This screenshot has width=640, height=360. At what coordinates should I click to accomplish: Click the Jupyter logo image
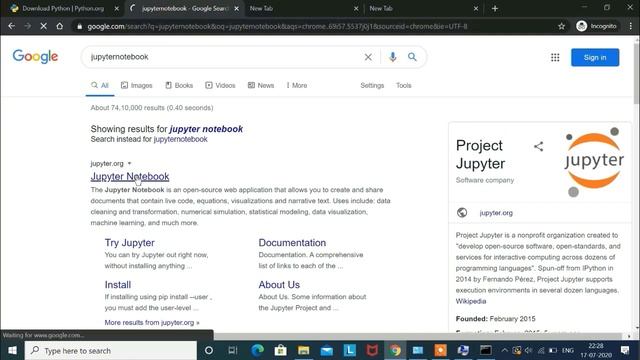click(x=594, y=161)
